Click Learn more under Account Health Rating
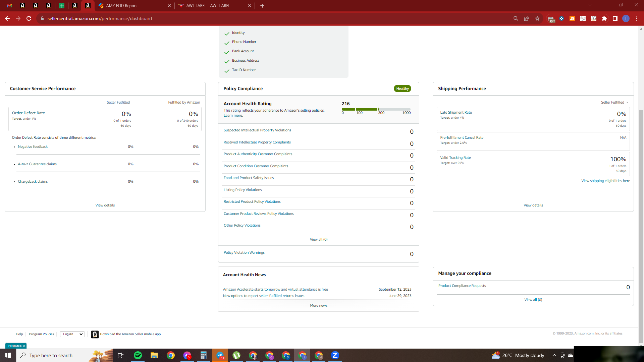The height and width of the screenshot is (362, 644). coord(233,115)
